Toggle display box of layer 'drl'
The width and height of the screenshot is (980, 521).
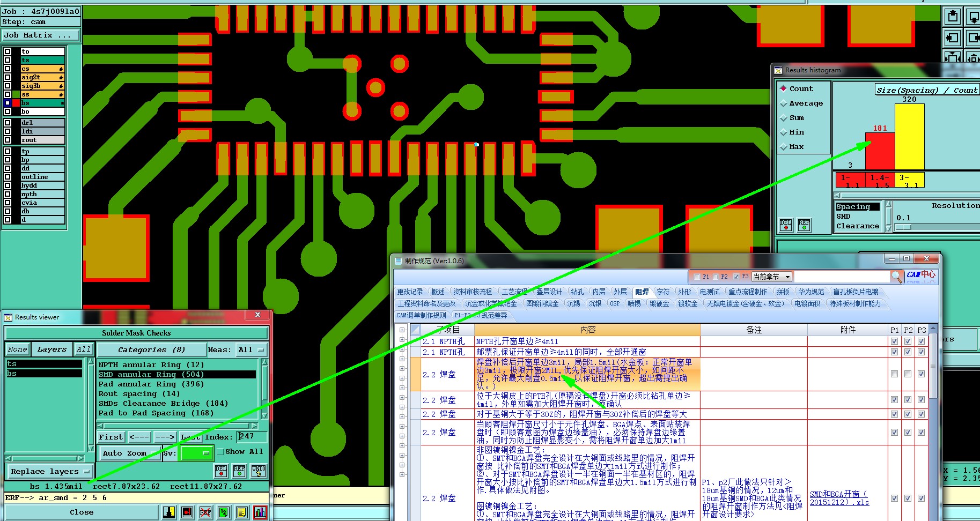tap(8, 123)
